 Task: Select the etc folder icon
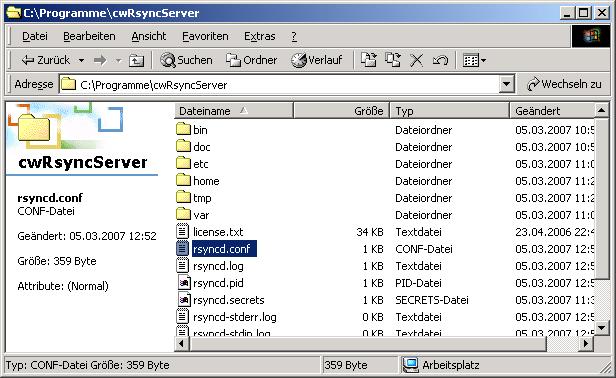pos(183,163)
